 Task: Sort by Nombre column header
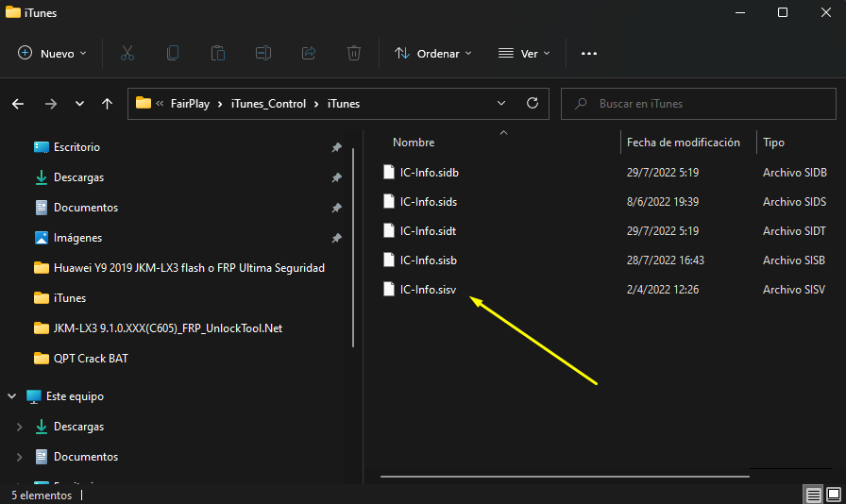click(x=414, y=143)
